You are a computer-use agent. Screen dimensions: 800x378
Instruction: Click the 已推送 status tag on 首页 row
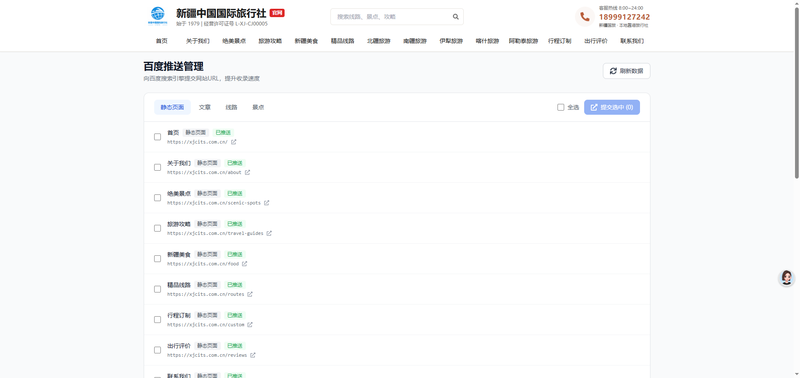tap(223, 133)
